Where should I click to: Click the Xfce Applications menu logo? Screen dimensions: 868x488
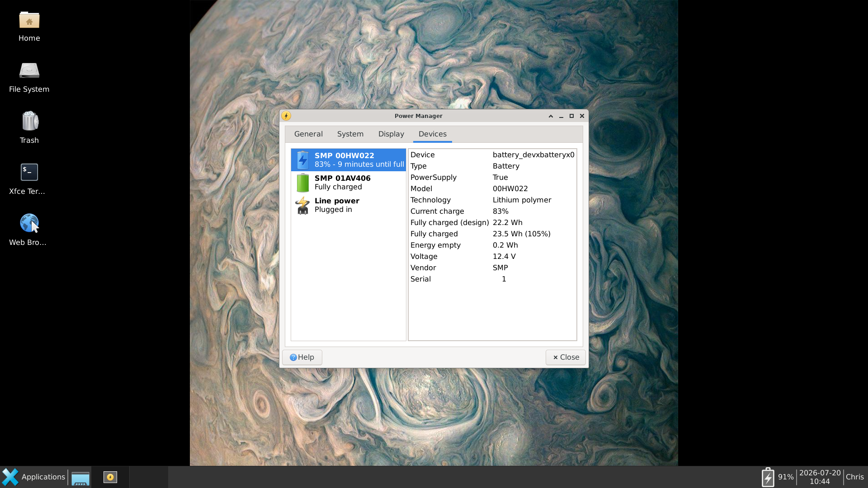[x=10, y=477]
